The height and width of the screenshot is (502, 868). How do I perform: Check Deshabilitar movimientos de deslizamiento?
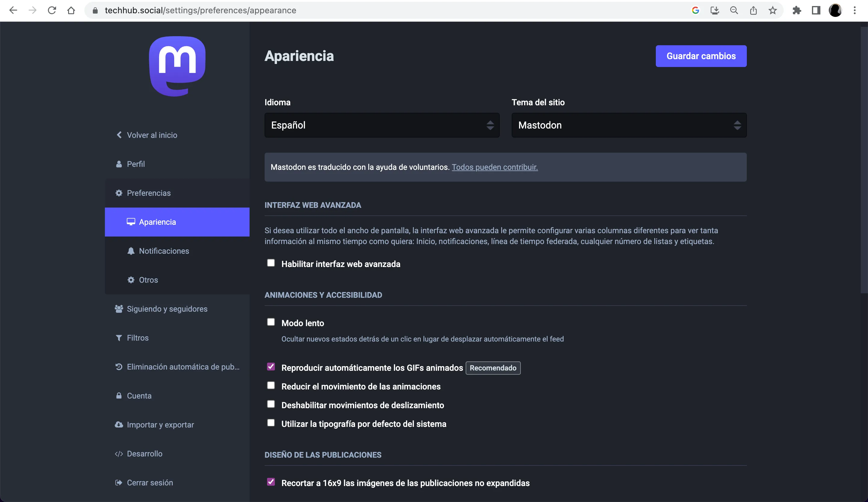tap(271, 404)
